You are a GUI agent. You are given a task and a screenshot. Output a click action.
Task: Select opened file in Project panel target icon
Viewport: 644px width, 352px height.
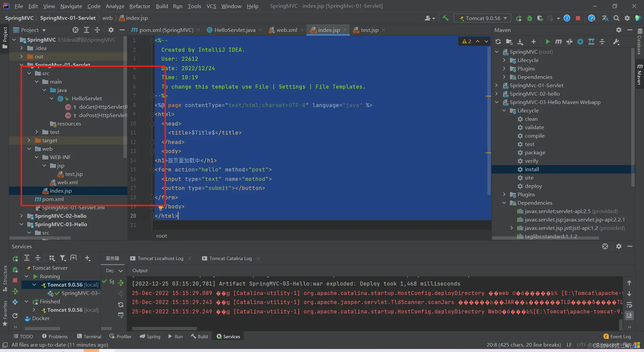[75, 30]
